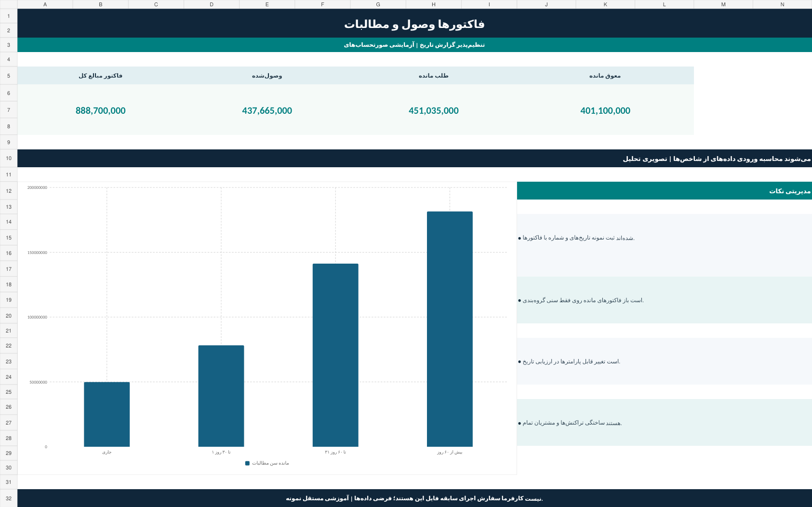Viewport: 812px width, 507px height.
Task: Click the value 401,100,000
Action: [605, 110]
